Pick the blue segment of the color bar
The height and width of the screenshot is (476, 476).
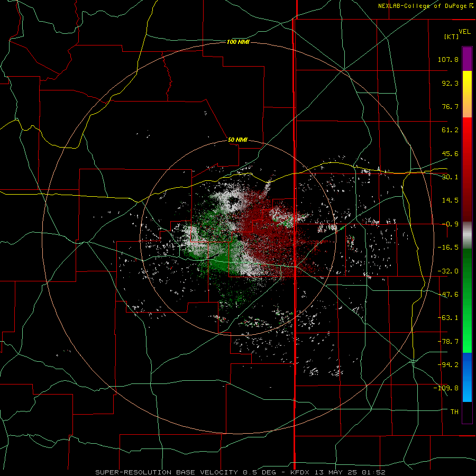pos(467,377)
